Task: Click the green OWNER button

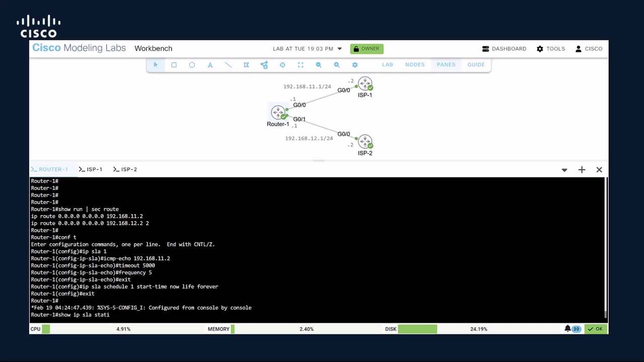Action: [366, 49]
